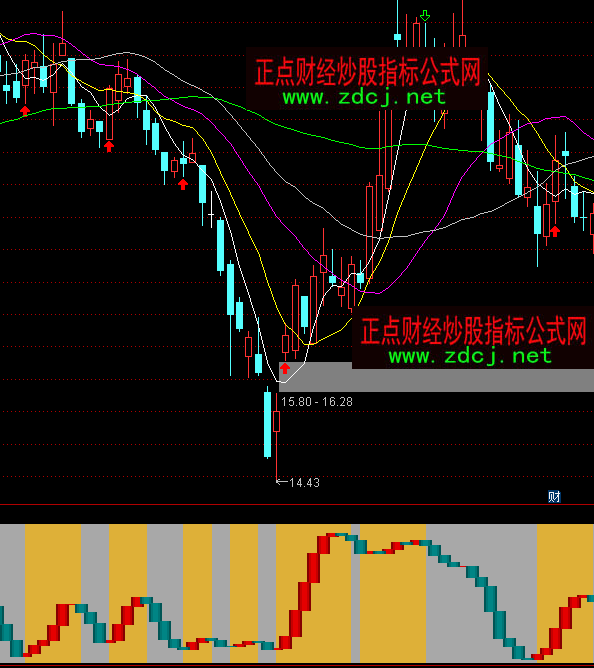Select the white doji candlestick
The height and width of the screenshot is (668, 594).
coord(211,214)
